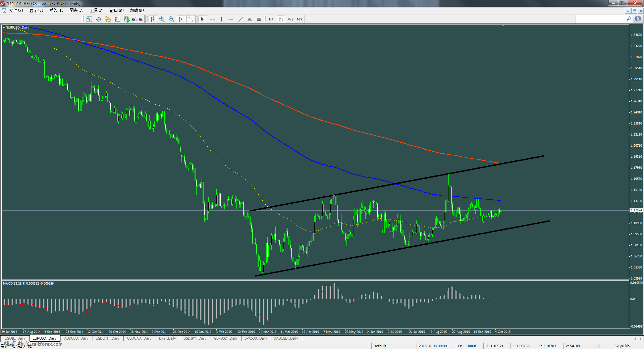Open the Terminal panel icon
The width and height of the screenshot is (644, 349).
point(117,19)
